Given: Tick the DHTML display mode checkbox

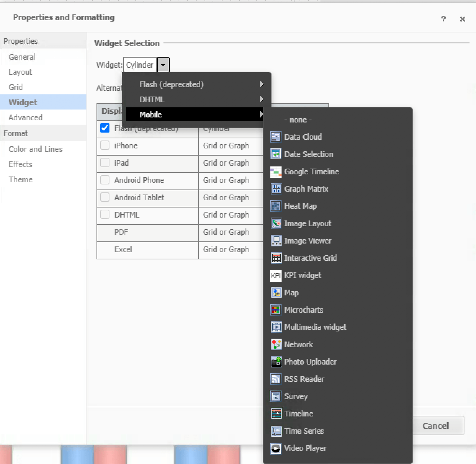Looking at the screenshot, I should (x=105, y=214).
